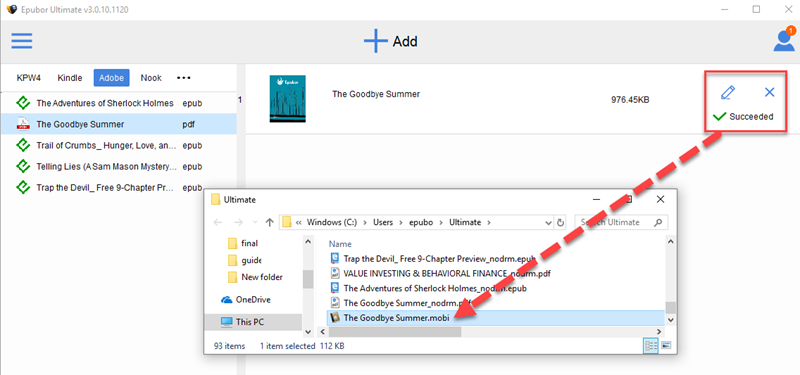
Task: Select The Goodbye Summer pdf in list
Action: 118,124
